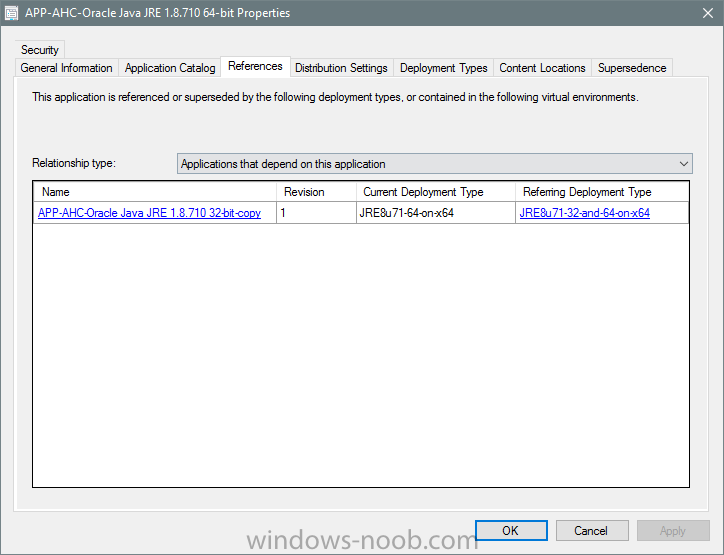Select the revision value 1 cell
This screenshot has width=724, height=555.
316,213
